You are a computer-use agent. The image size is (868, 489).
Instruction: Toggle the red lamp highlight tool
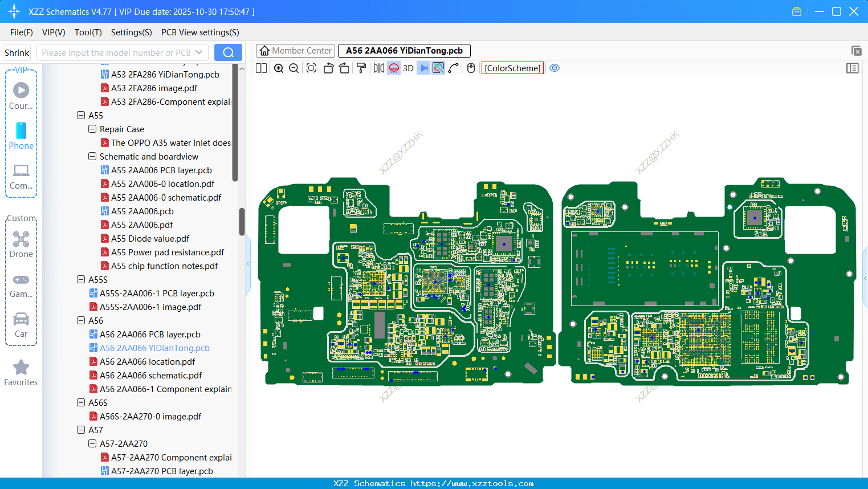[393, 68]
